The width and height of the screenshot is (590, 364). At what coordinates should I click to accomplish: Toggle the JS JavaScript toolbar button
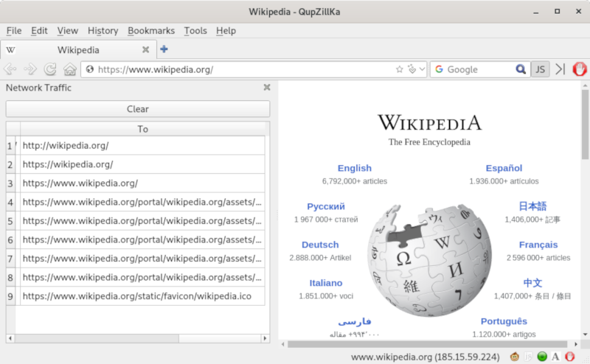click(541, 69)
